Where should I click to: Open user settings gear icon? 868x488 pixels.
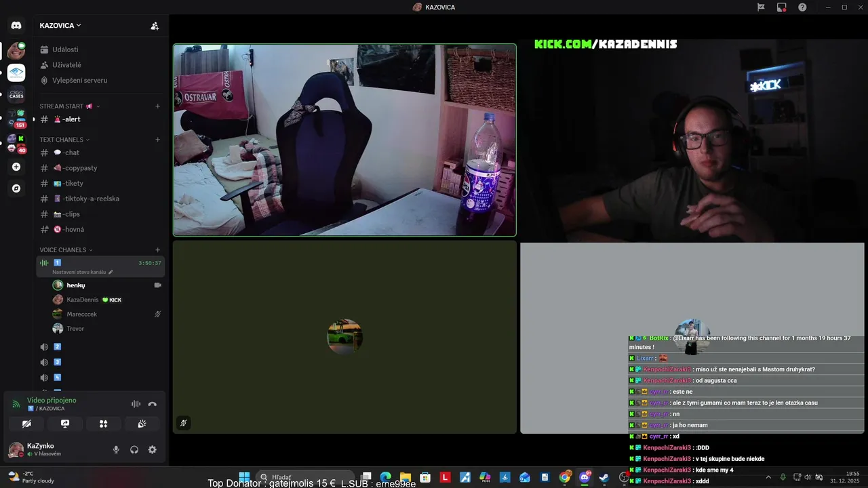point(152,449)
